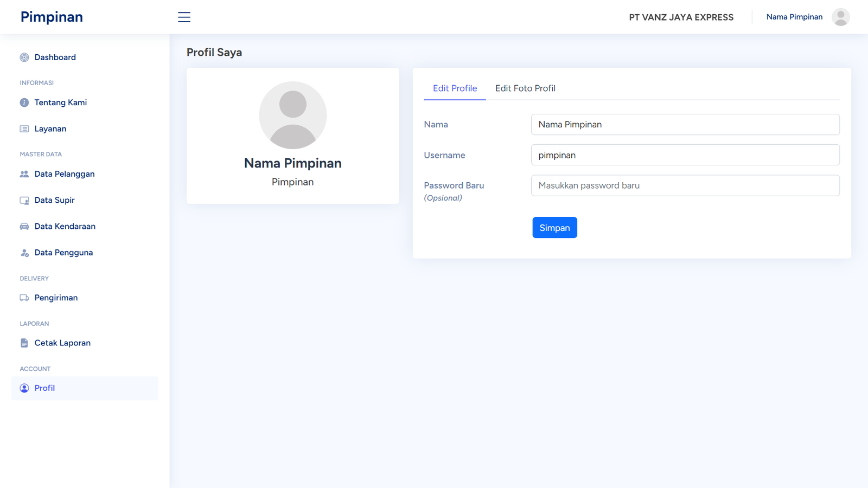Viewport: 868px width, 488px height.
Task: Click the Cetak Laporan document icon
Action: (x=24, y=343)
